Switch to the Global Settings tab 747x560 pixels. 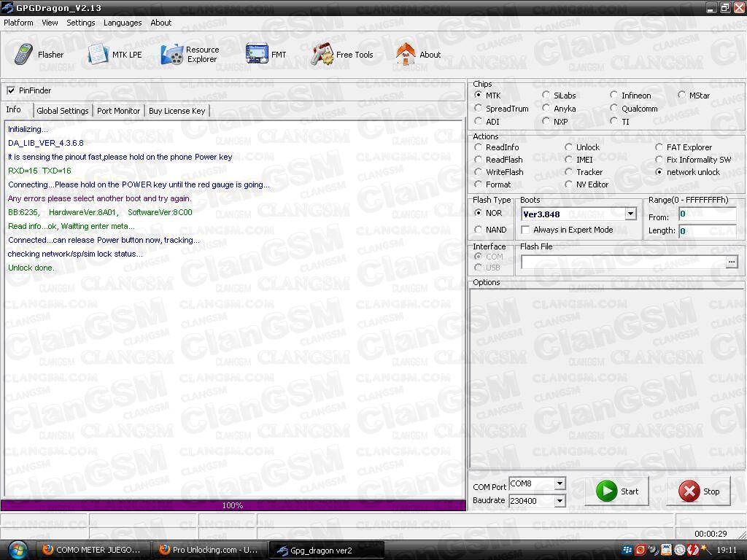click(63, 111)
